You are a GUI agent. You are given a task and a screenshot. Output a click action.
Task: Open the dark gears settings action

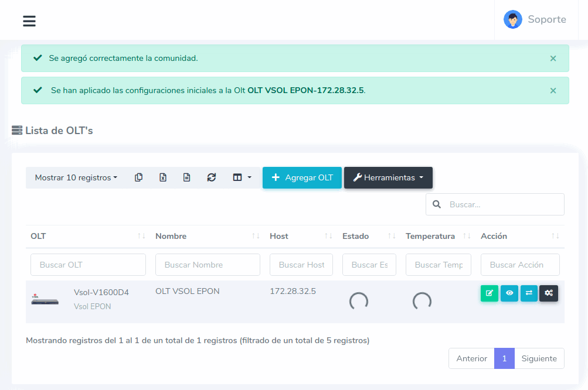tap(549, 293)
